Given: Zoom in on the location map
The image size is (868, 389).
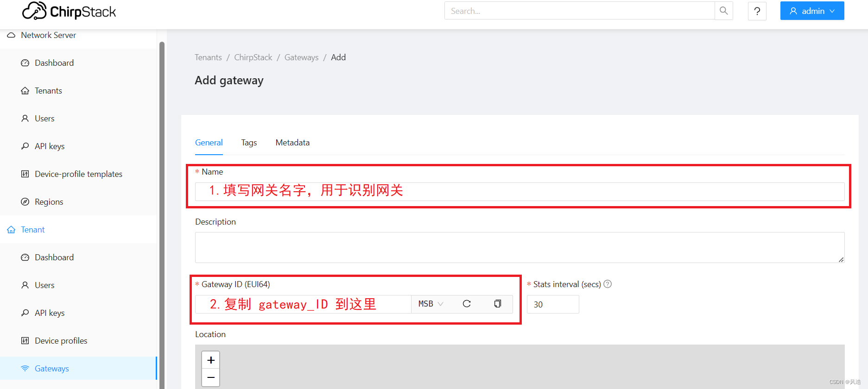Looking at the screenshot, I should point(211,360).
